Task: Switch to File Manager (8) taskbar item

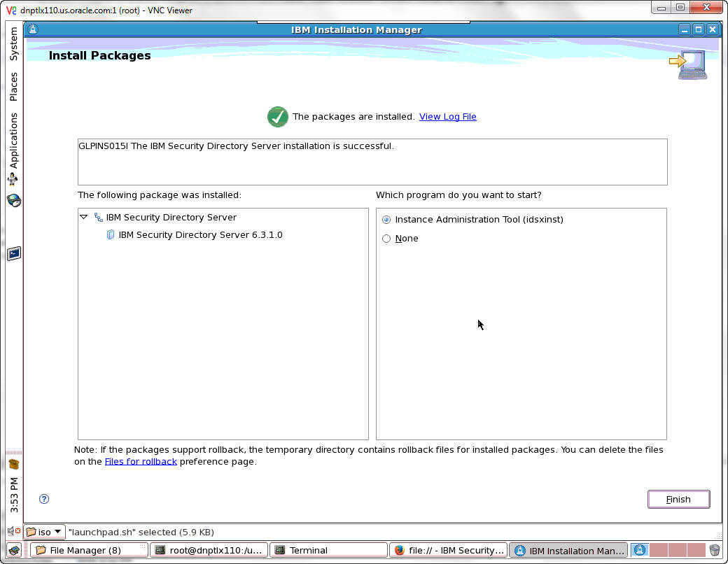Action: click(x=89, y=551)
